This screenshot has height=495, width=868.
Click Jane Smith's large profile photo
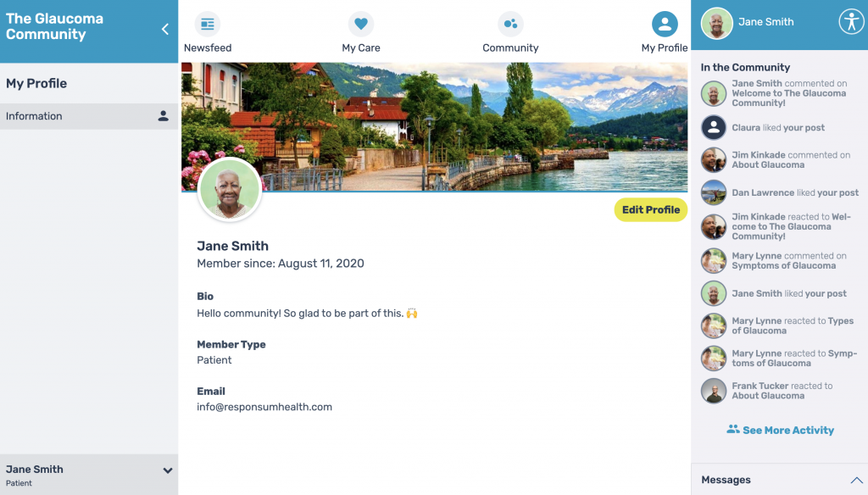point(229,189)
